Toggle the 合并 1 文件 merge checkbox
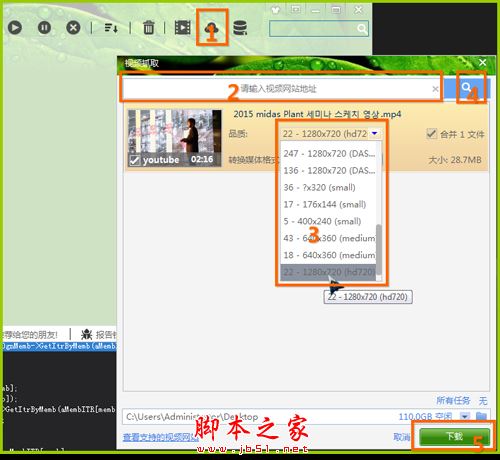500x460 pixels. point(431,134)
